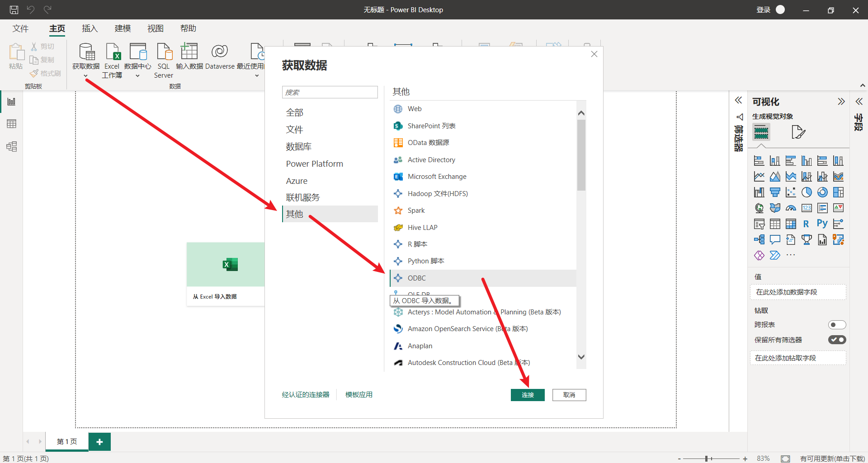Click the Connect (连接) button

coord(528,395)
